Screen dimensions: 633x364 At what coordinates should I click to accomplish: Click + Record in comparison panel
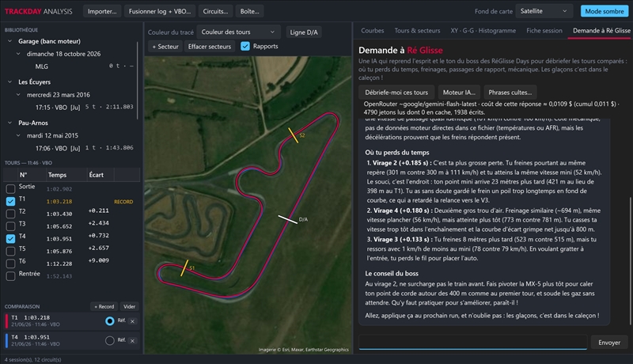pyautogui.click(x=104, y=307)
